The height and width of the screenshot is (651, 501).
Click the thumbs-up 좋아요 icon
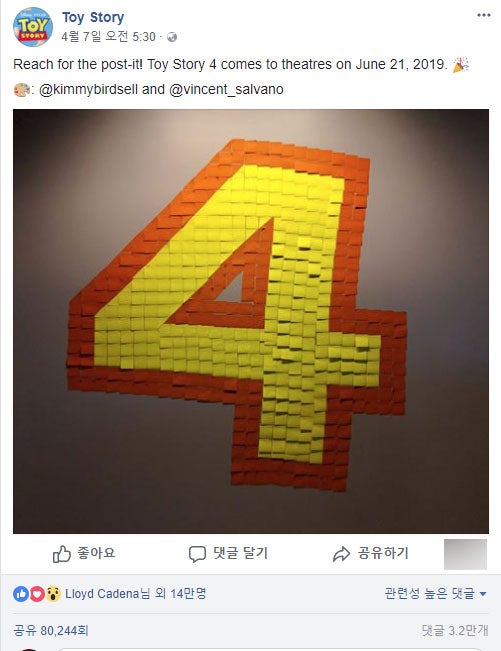click(61, 554)
